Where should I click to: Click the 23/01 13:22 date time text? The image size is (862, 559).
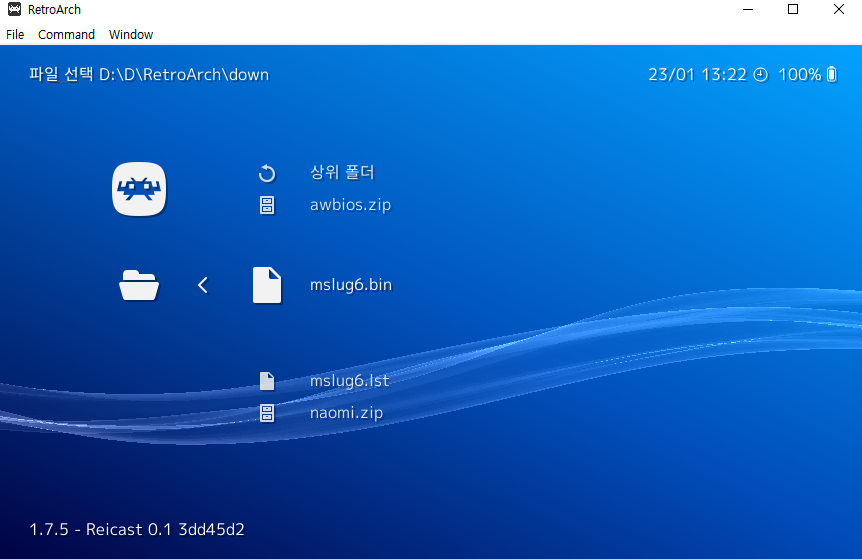(x=698, y=75)
